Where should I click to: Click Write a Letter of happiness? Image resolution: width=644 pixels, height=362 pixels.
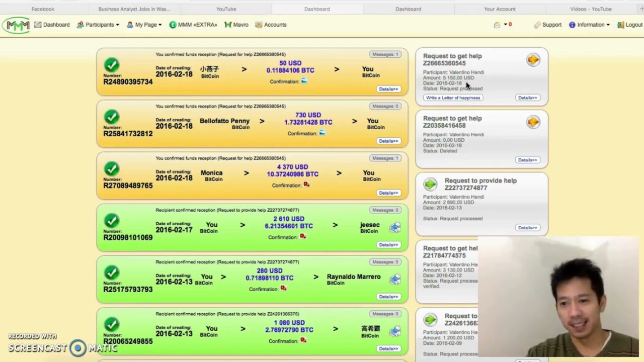[453, 98]
